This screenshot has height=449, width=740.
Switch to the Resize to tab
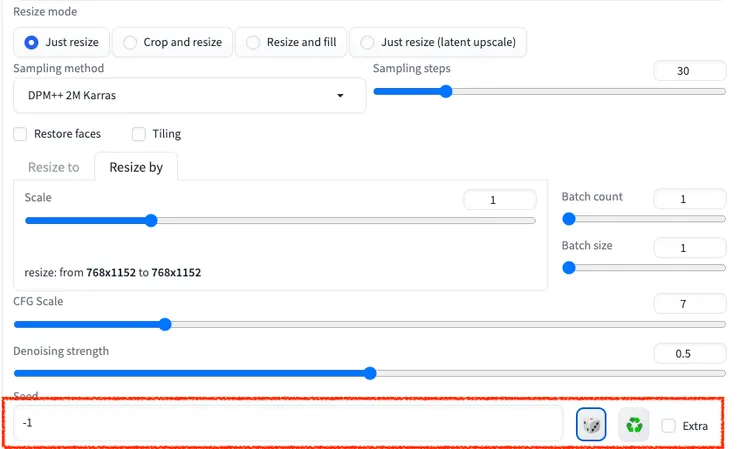coord(54,167)
